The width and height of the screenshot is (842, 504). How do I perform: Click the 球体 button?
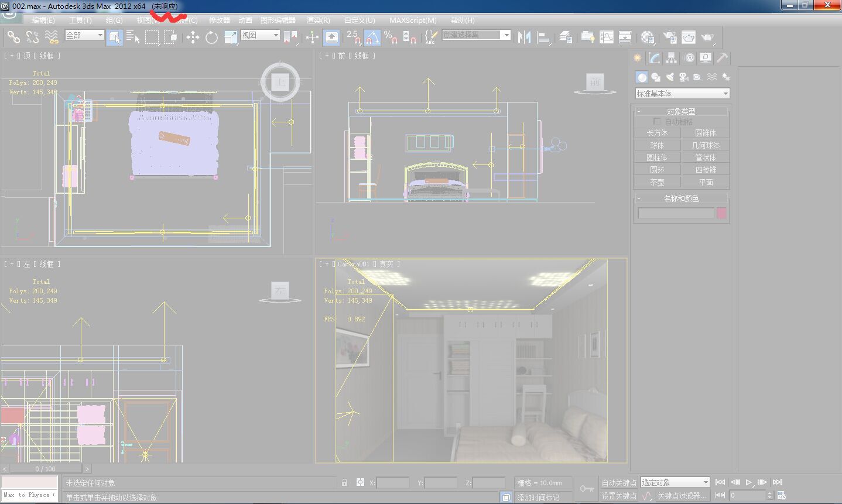[x=657, y=145]
